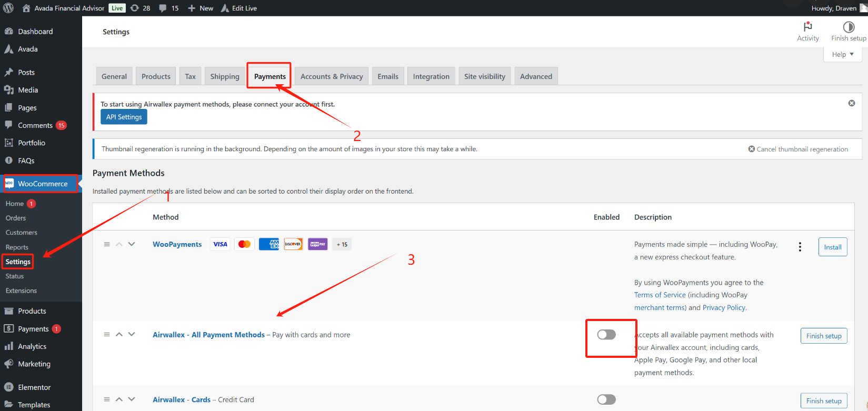Image resolution: width=868 pixels, height=411 pixels.
Task: Open the Accounts & Privacy tab
Action: coord(332,76)
